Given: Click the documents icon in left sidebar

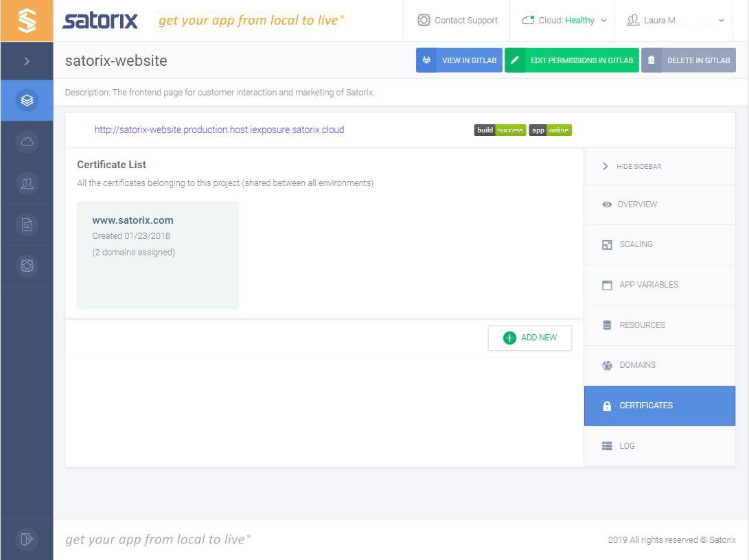Looking at the screenshot, I should coord(27,224).
